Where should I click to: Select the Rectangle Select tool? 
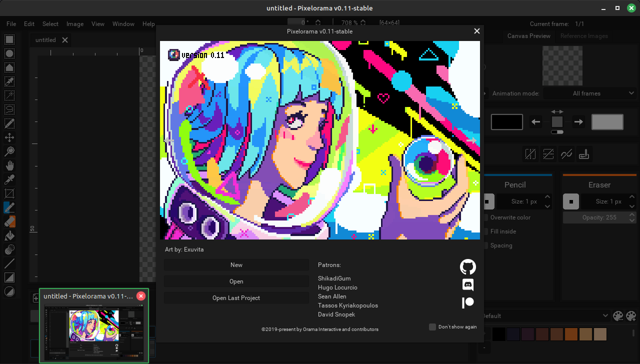pyautogui.click(x=9, y=39)
